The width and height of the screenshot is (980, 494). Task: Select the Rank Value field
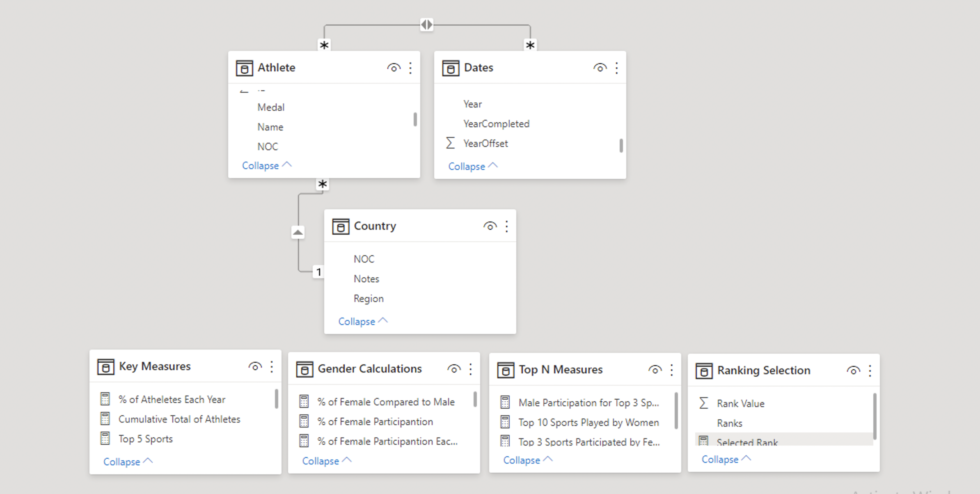click(740, 404)
